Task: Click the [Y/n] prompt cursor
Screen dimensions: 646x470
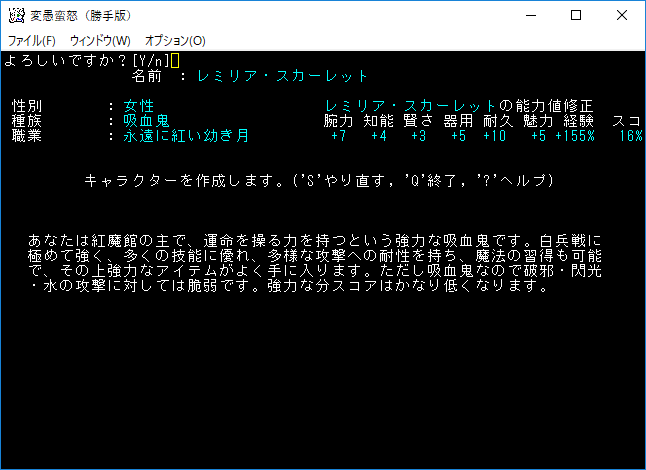Action: point(175,61)
